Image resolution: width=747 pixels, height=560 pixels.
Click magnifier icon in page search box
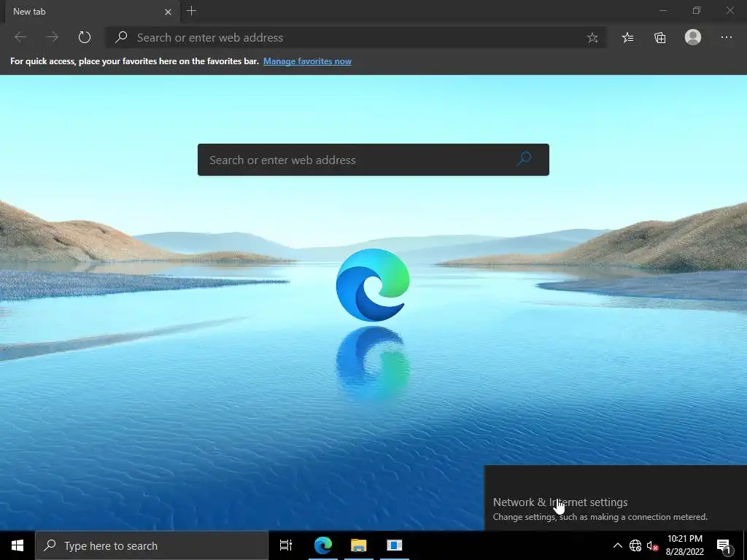pos(524,159)
